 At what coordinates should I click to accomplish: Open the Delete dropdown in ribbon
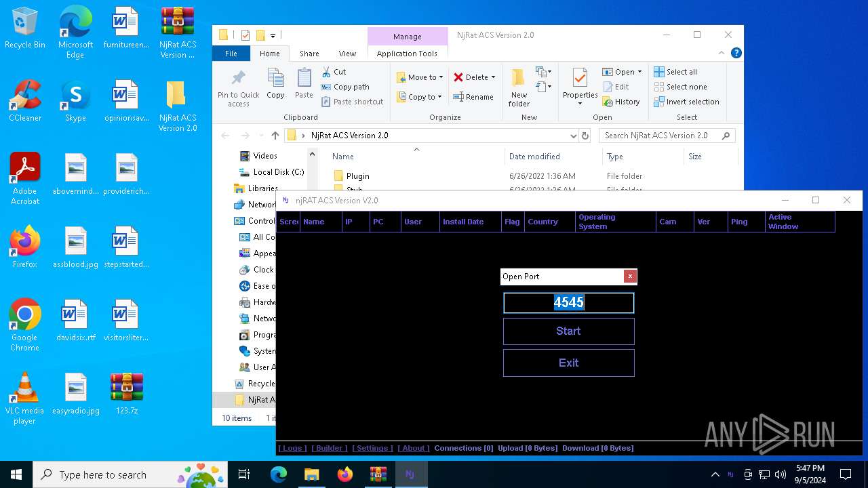coord(474,77)
